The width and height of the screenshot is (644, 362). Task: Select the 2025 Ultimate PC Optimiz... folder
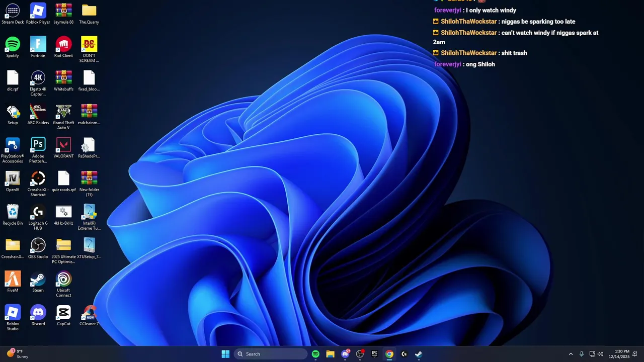[63, 251]
